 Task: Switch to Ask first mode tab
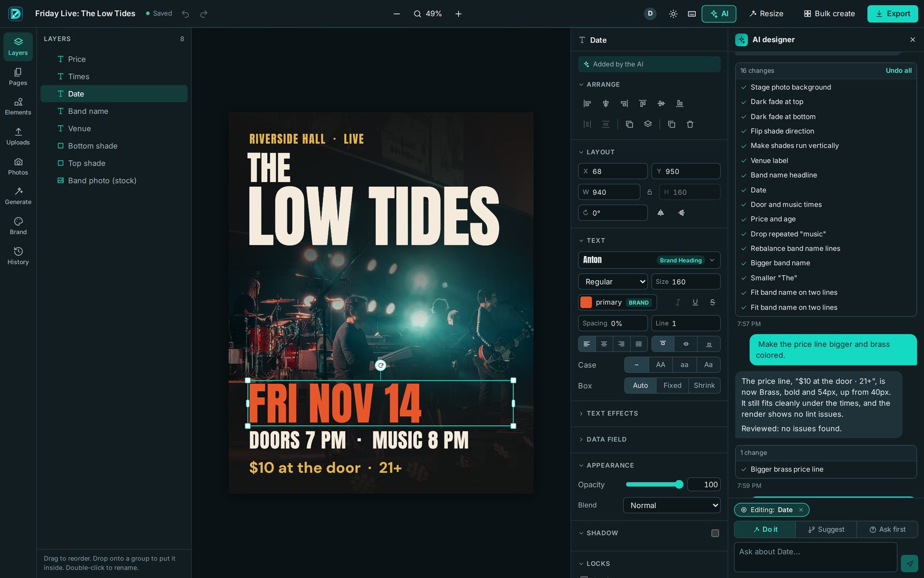pos(887,529)
